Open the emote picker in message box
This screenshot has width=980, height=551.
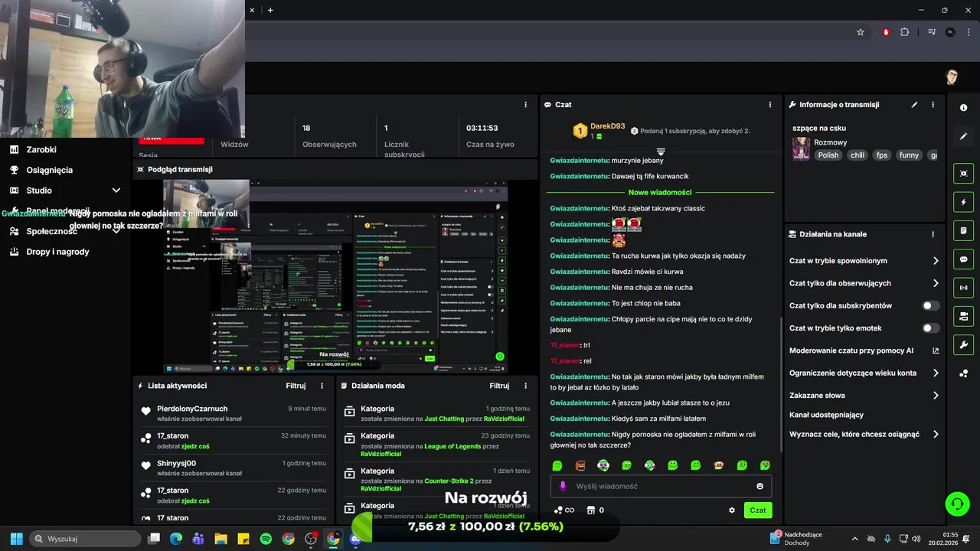click(759, 486)
